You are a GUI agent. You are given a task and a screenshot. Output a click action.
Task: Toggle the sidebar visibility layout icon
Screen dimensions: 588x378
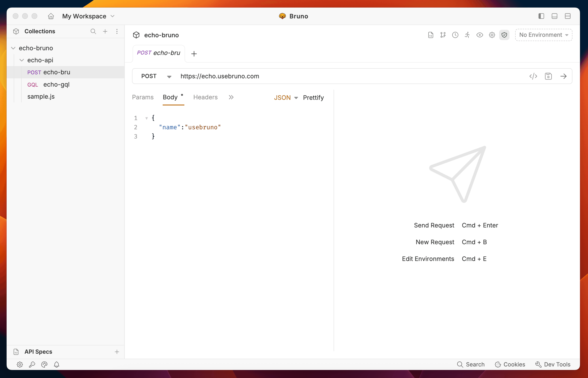541,16
